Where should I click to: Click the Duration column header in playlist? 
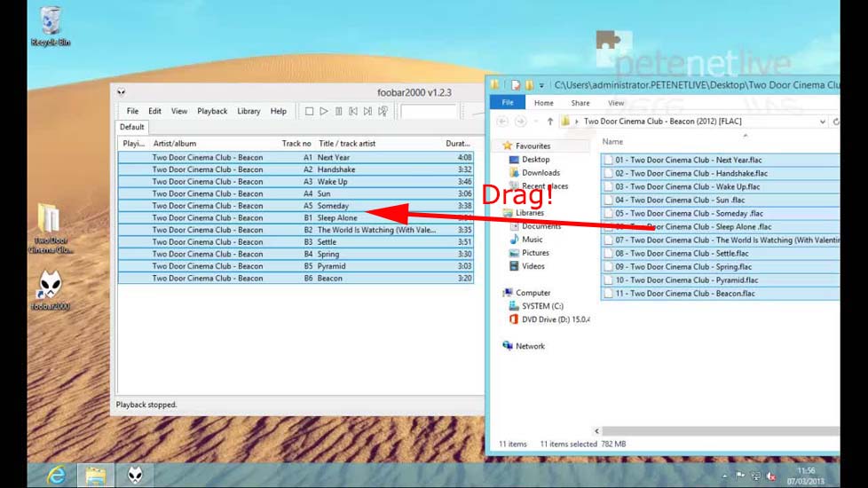(x=458, y=144)
